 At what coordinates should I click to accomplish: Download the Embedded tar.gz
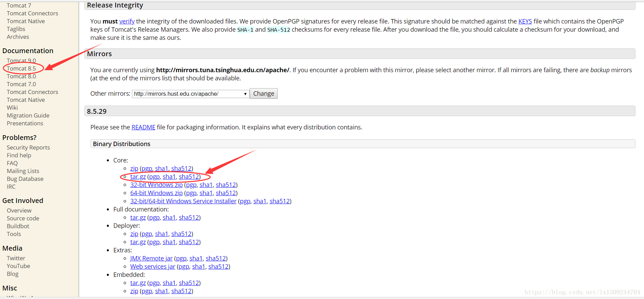pyautogui.click(x=138, y=283)
